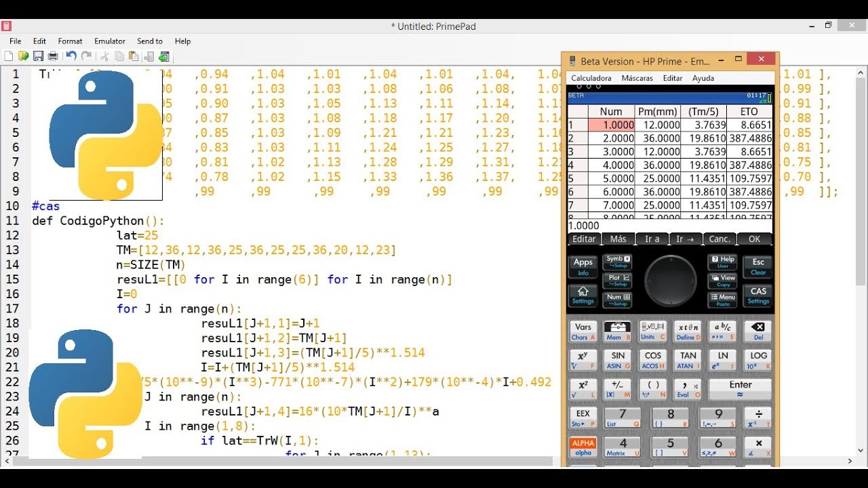Image resolution: width=868 pixels, height=488 pixels.
Task: Click the a b/c fraction key
Action: coord(723,331)
